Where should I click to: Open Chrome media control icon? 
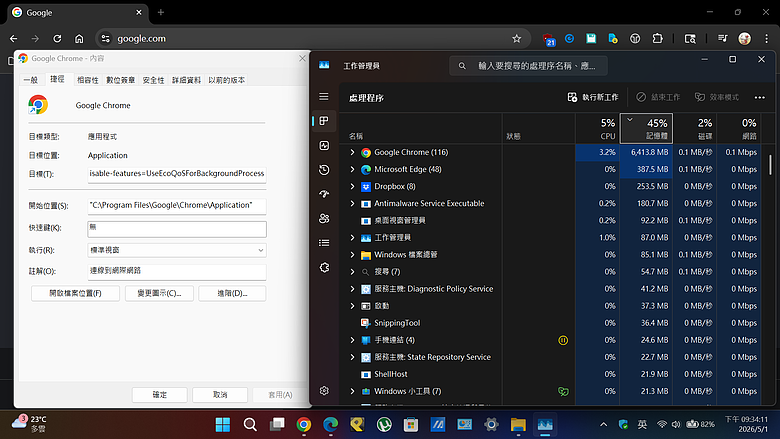[722, 38]
